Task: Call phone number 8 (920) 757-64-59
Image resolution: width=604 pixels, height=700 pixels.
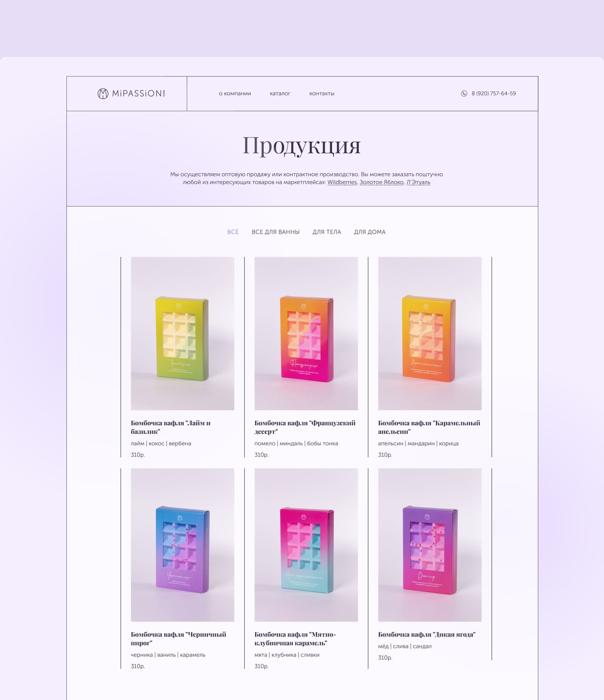Action: coord(494,94)
